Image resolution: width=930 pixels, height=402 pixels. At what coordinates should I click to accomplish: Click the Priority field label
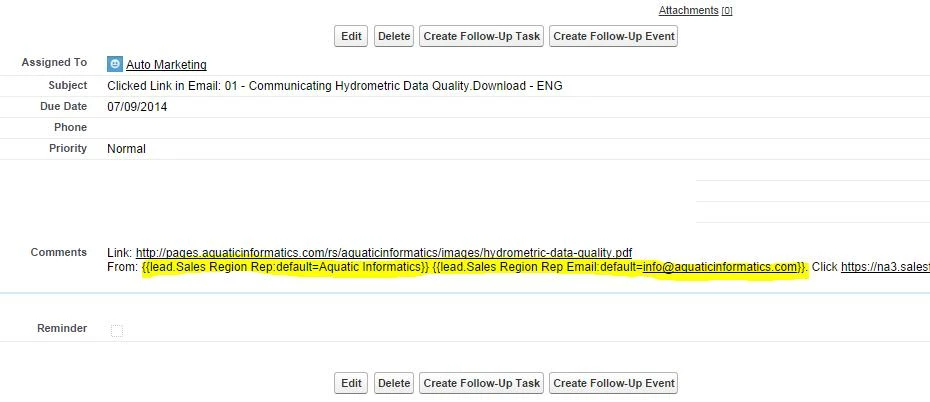(x=68, y=148)
